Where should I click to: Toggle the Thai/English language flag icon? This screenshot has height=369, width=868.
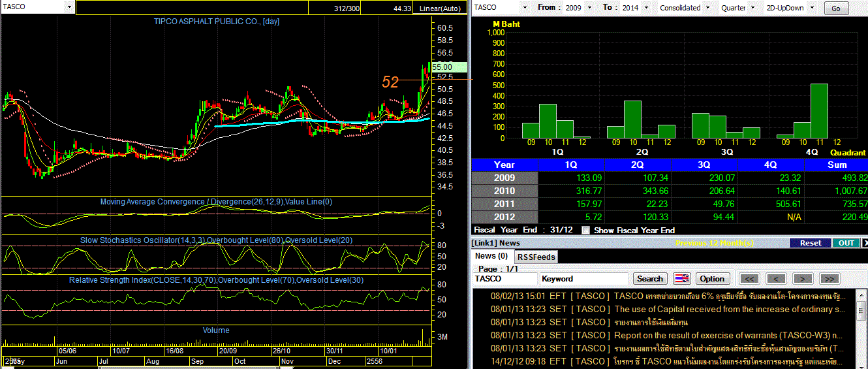681,278
